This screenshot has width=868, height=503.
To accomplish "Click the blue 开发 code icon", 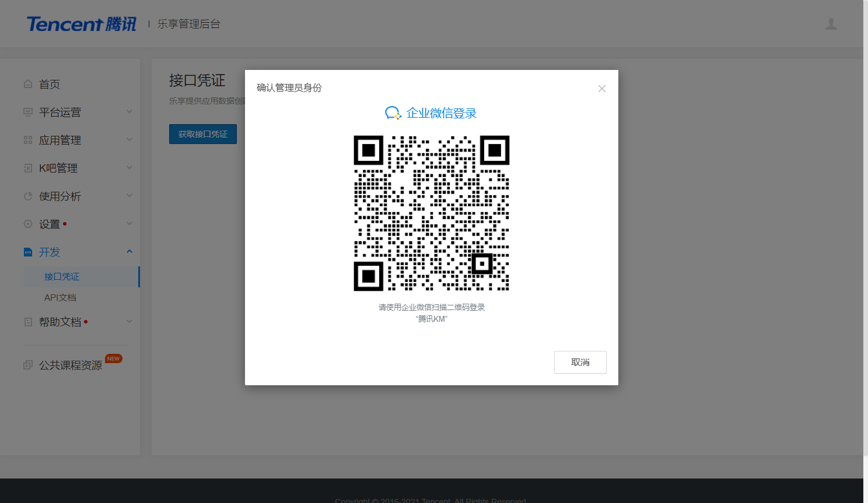I will click(28, 252).
